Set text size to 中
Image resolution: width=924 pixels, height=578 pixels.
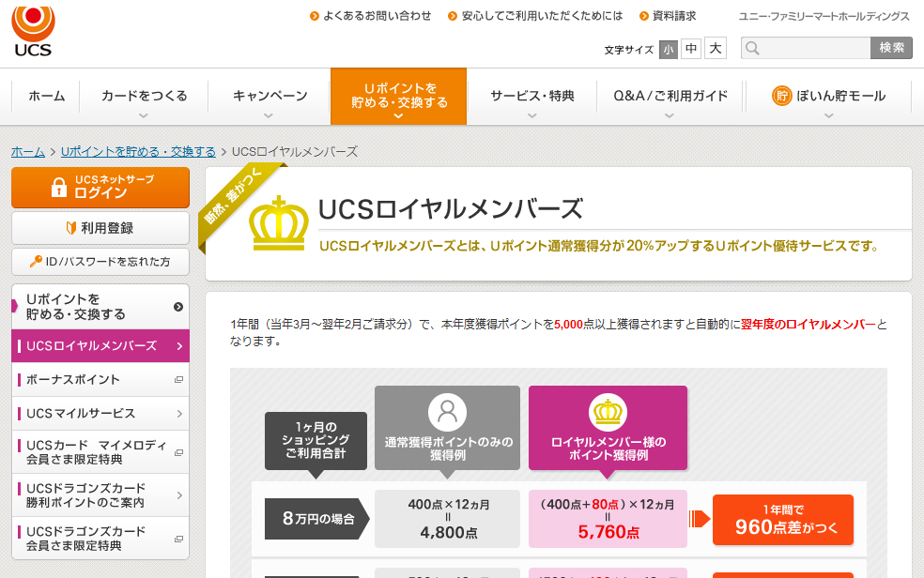(x=691, y=48)
